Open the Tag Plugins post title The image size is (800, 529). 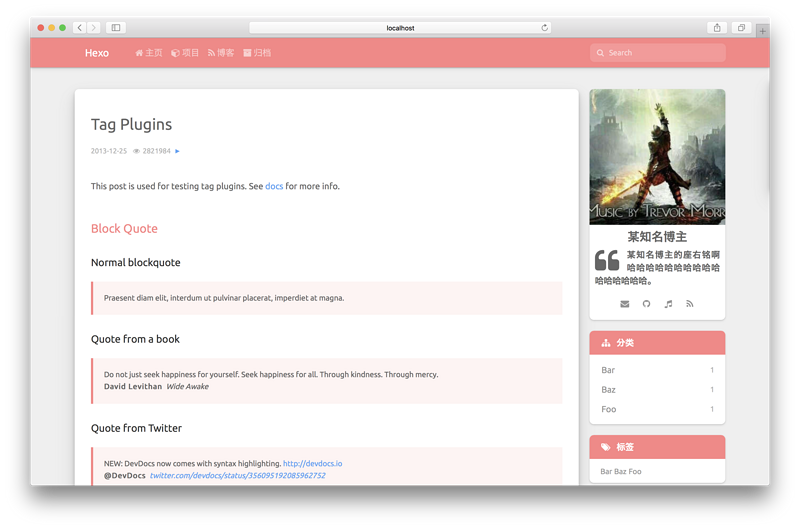pos(131,124)
